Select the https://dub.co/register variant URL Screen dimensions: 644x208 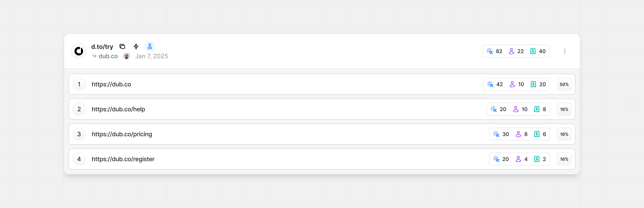pyautogui.click(x=123, y=159)
